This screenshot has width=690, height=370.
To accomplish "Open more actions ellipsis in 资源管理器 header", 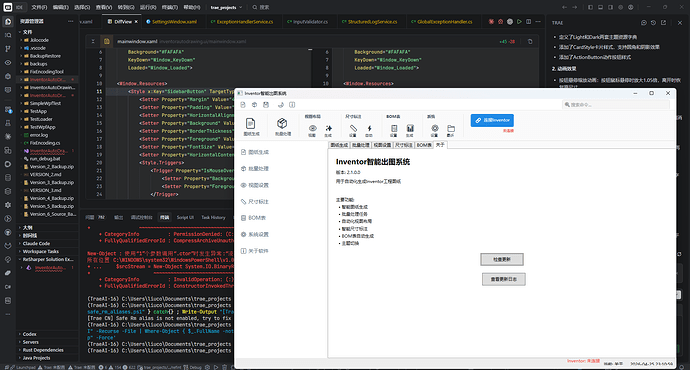I will tap(70, 21).
